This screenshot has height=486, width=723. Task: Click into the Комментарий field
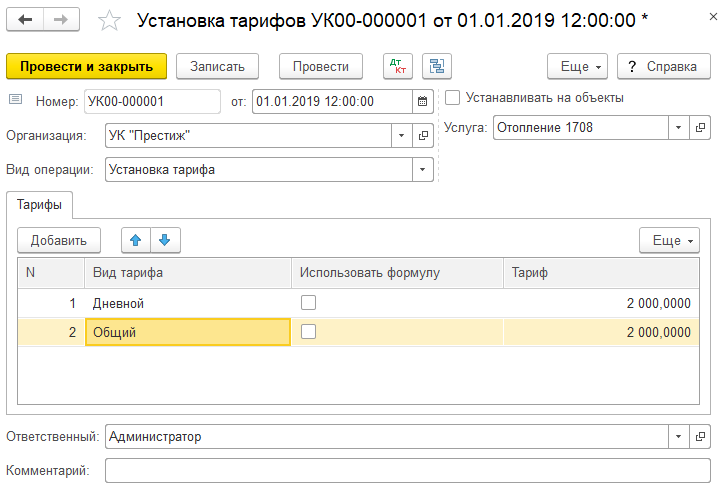[x=407, y=470]
